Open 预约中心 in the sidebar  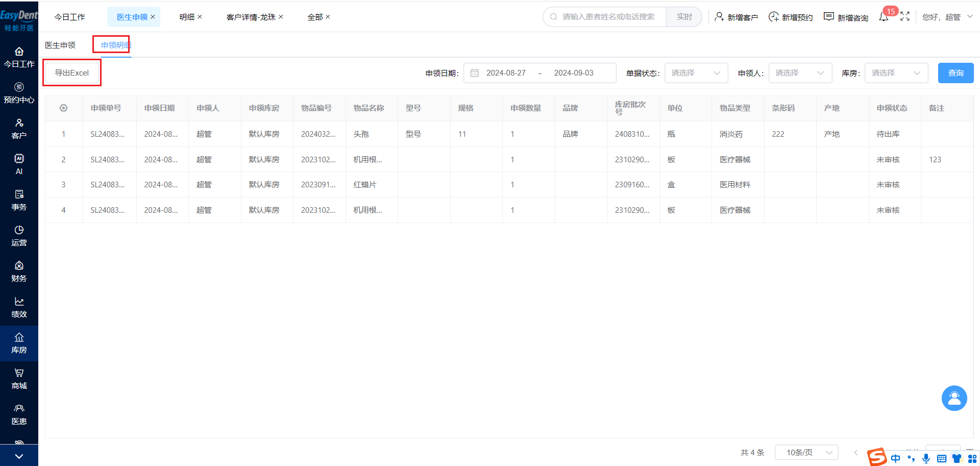[19, 93]
